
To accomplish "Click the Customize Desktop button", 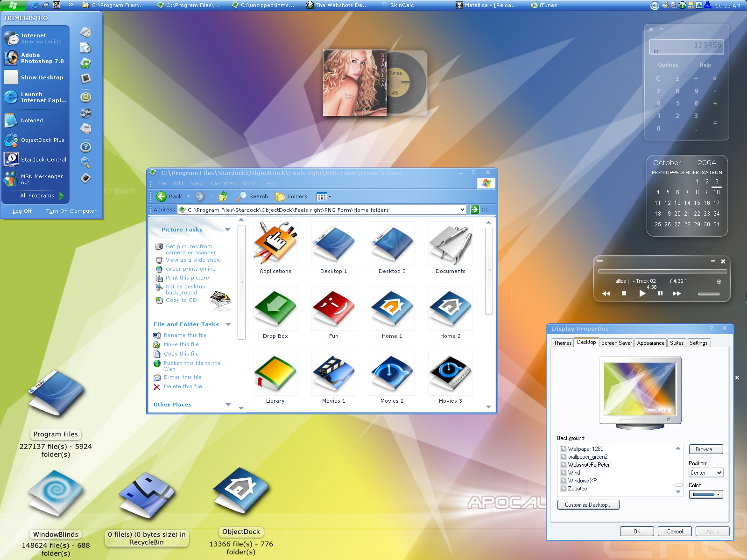I will tap(588, 505).
